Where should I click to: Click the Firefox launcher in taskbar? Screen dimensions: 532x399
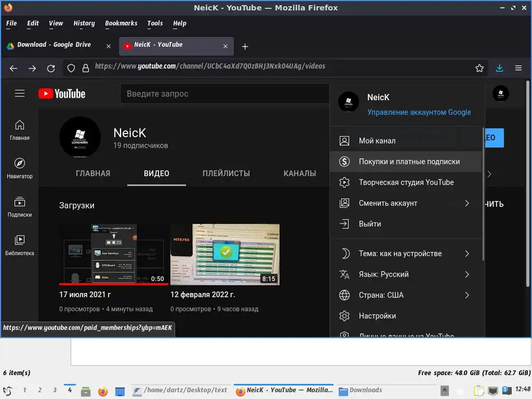pos(102,391)
